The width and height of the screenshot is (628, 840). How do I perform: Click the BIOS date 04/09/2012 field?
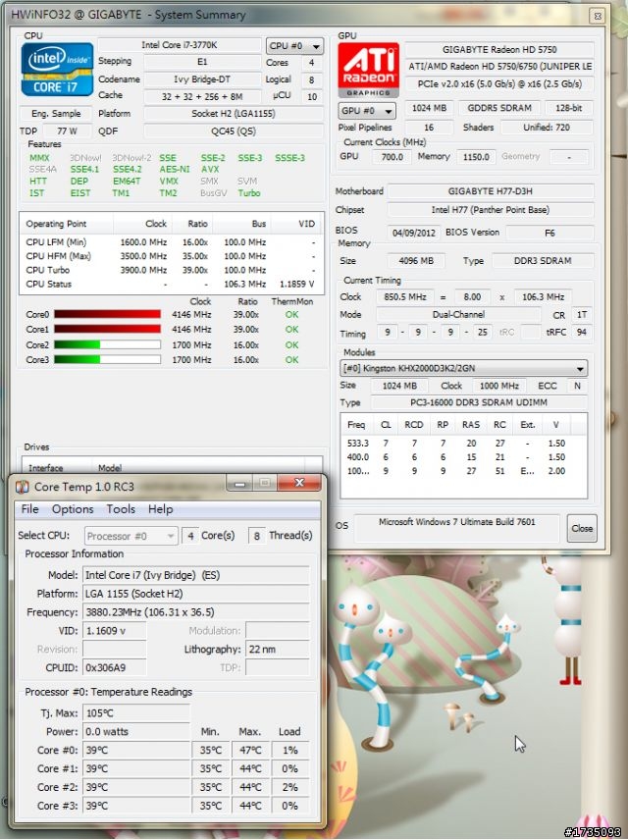(414, 233)
